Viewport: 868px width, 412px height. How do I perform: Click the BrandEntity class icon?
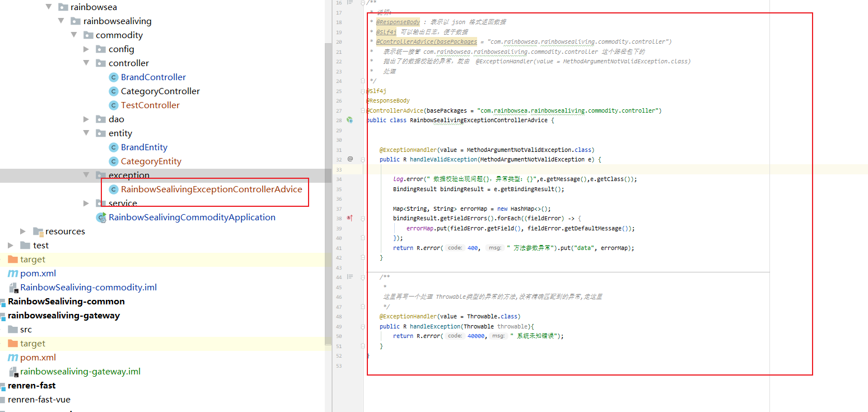(113, 147)
